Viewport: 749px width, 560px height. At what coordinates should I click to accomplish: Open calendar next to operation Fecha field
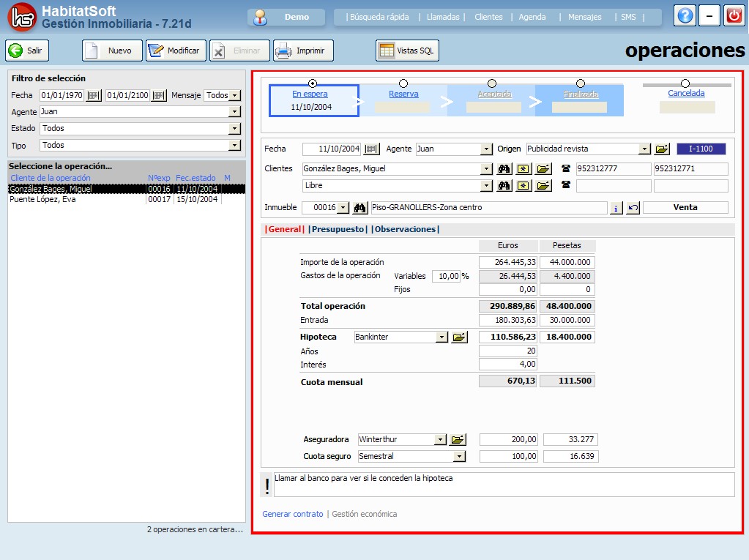(372, 149)
